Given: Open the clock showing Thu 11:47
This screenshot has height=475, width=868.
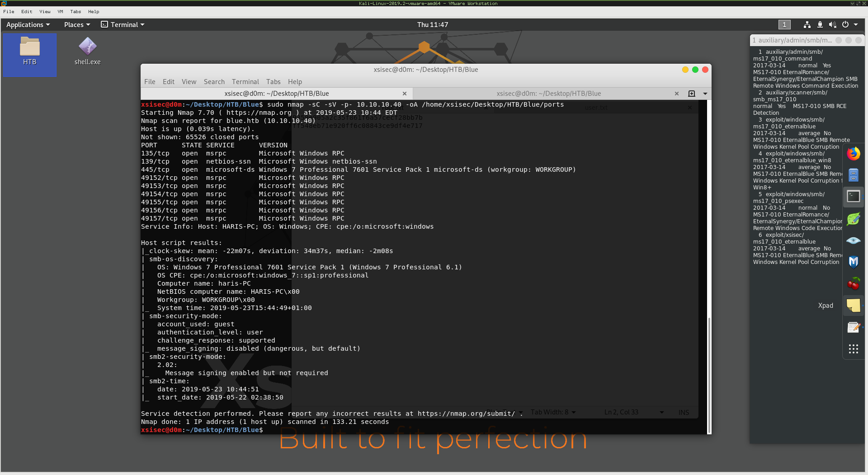Looking at the screenshot, I should 433,25.
